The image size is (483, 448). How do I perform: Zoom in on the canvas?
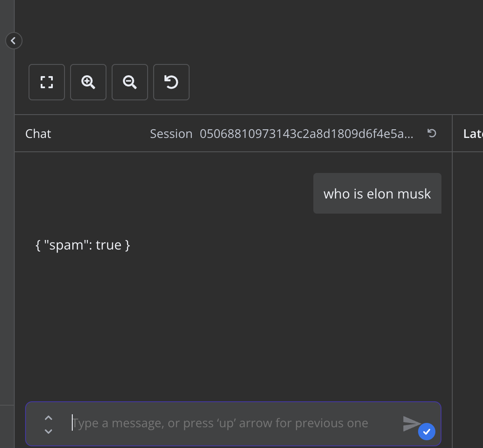88,82
